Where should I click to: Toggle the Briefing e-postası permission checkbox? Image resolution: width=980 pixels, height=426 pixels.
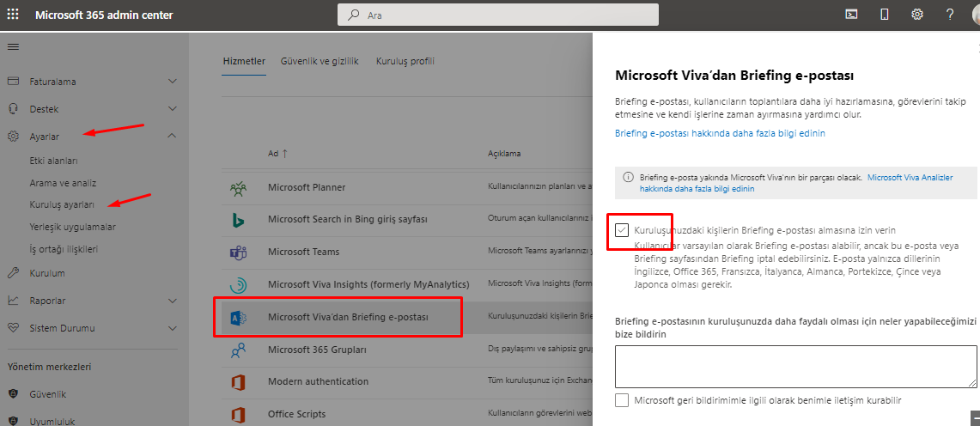(622, 230)
